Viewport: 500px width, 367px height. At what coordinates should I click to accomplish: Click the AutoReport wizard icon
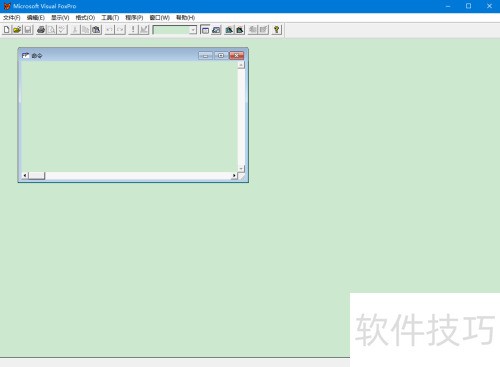click(x=263, y=30)
